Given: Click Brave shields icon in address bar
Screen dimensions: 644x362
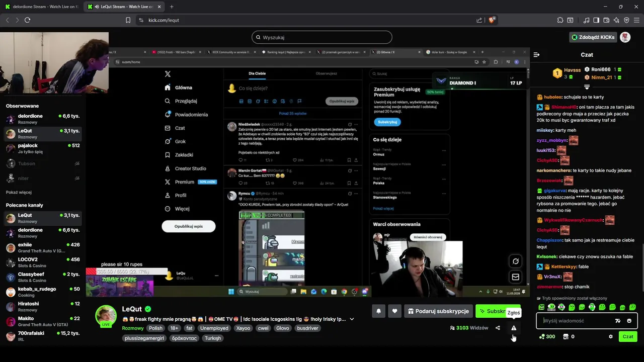Looking at the screenshot, I should (x=492, y=20).
